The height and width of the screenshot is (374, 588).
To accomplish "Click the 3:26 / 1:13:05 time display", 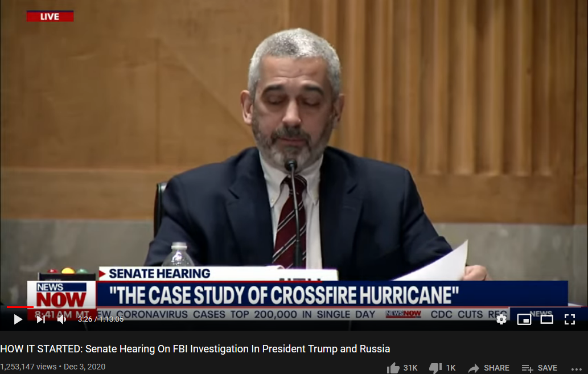I will click(101, 319).
